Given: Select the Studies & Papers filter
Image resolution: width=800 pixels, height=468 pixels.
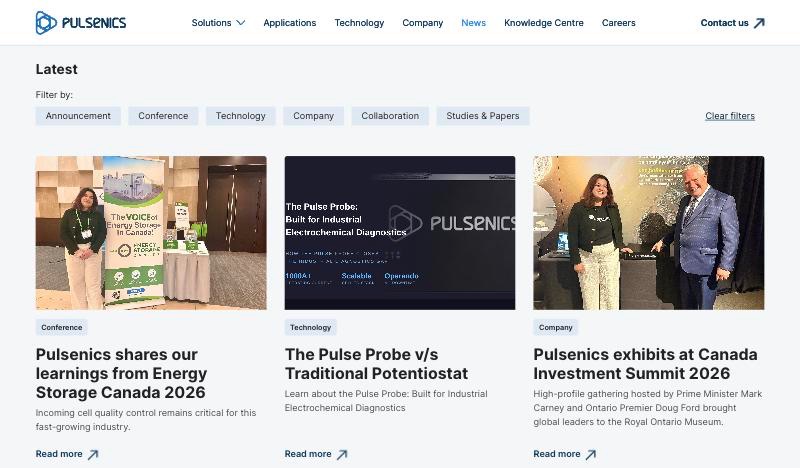Looking at the screenshot, I should point(483,116).
